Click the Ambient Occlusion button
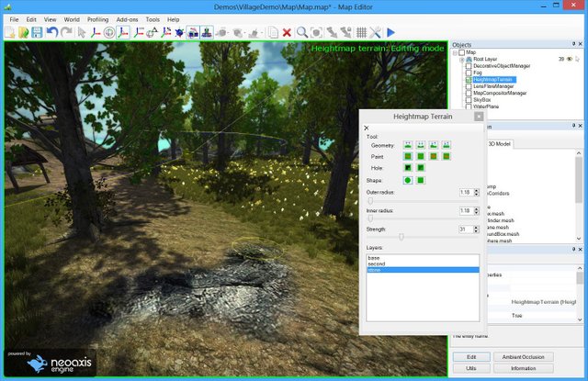This screenshot has height=381, width=588. (523, 357)
